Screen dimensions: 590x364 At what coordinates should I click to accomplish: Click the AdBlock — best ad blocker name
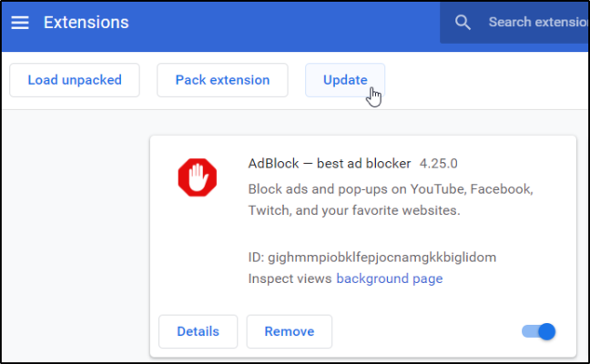(330, 164)
